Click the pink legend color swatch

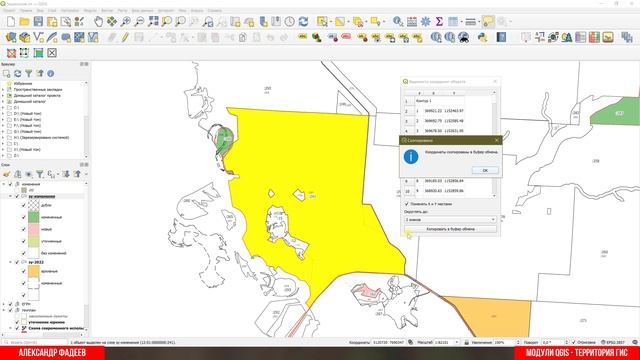click(33, 229)
